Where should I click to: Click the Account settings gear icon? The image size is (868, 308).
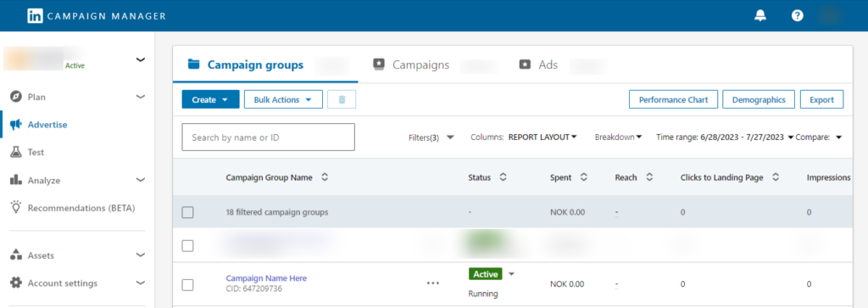[x=16, y=283]
